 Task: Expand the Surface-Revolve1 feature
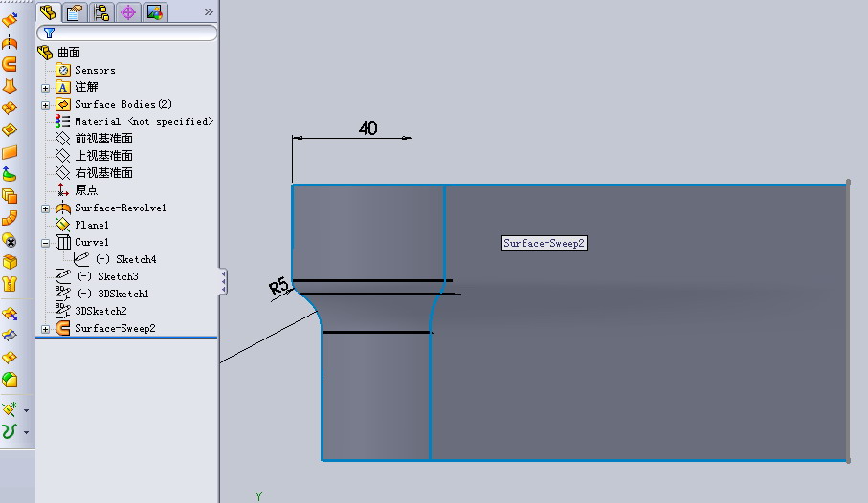tap(45, 208)
